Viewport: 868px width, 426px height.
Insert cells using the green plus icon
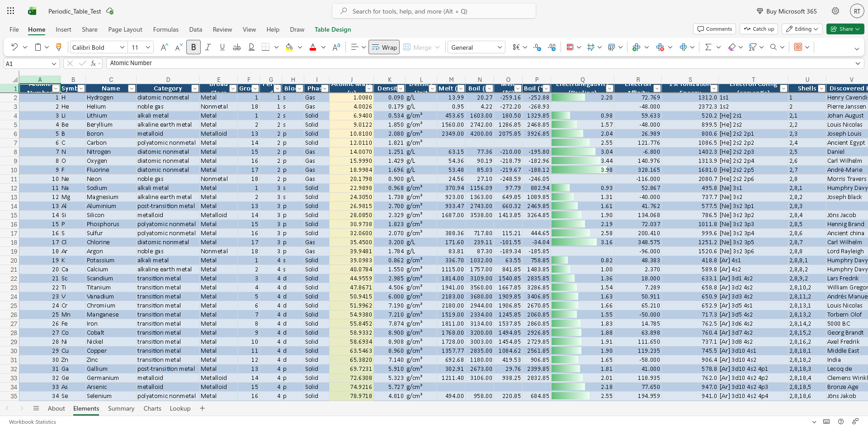click(x=637, y=47)
